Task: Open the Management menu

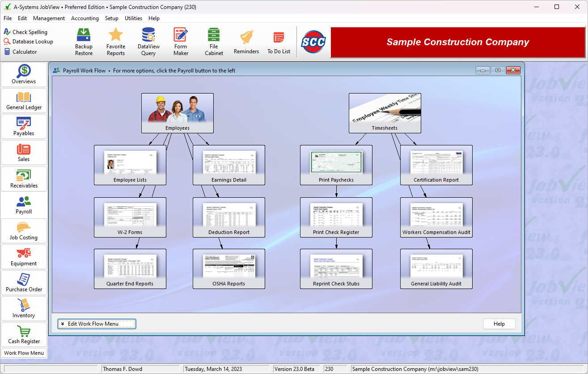Action: tap(49, 18)
